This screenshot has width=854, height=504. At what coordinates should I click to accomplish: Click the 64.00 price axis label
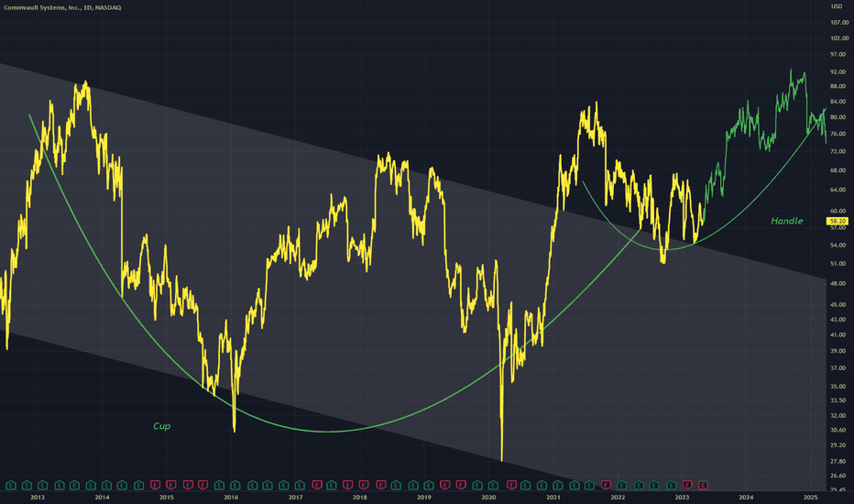[839, 190]
